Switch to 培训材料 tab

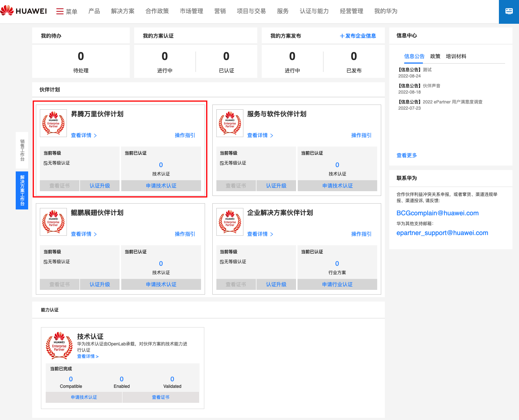[456, 56]
